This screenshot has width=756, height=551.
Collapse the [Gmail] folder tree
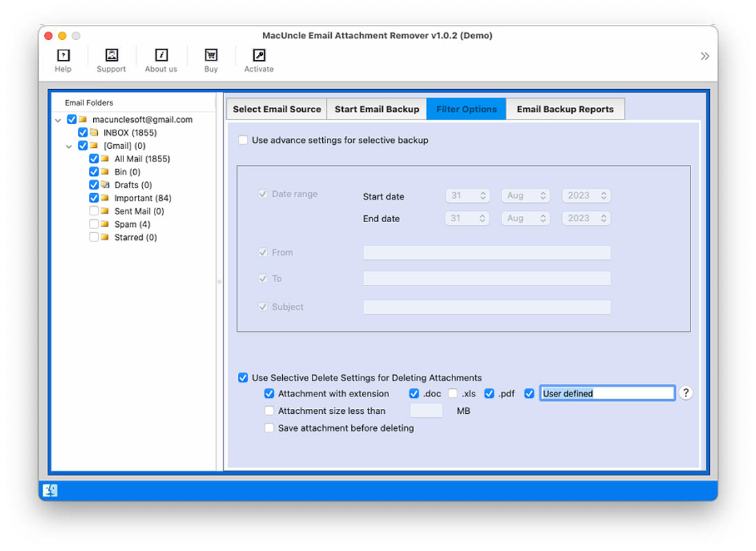[69, 146]
